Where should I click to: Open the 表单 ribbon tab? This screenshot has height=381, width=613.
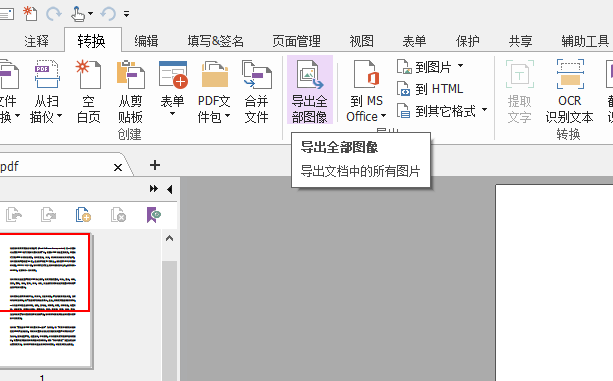[x=414, y=41]
